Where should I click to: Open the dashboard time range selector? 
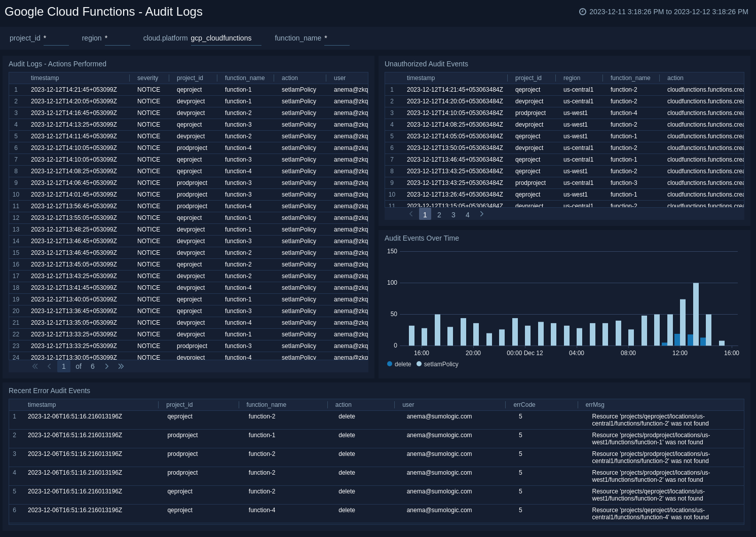click(x=664, y=12)
